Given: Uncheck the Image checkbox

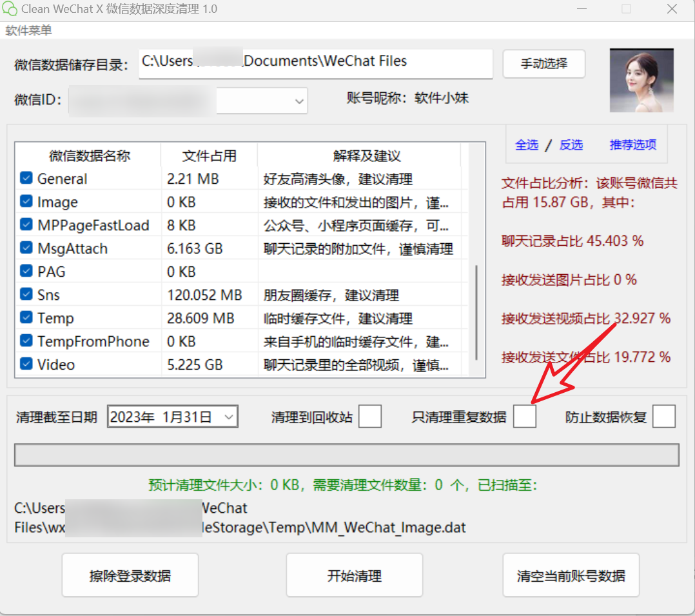Looking at the screenshot, I should (26, 201).
